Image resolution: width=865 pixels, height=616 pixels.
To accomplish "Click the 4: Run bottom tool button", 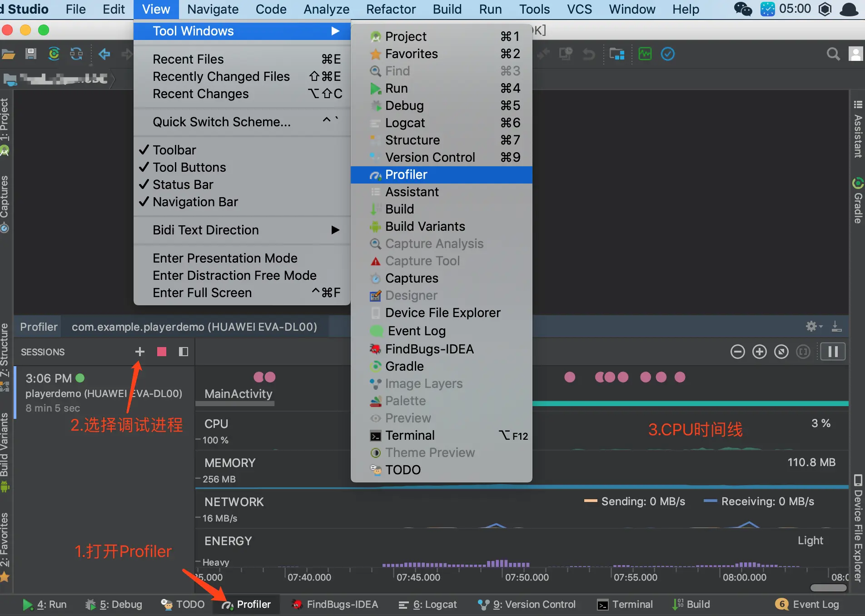I will (45, 605).
